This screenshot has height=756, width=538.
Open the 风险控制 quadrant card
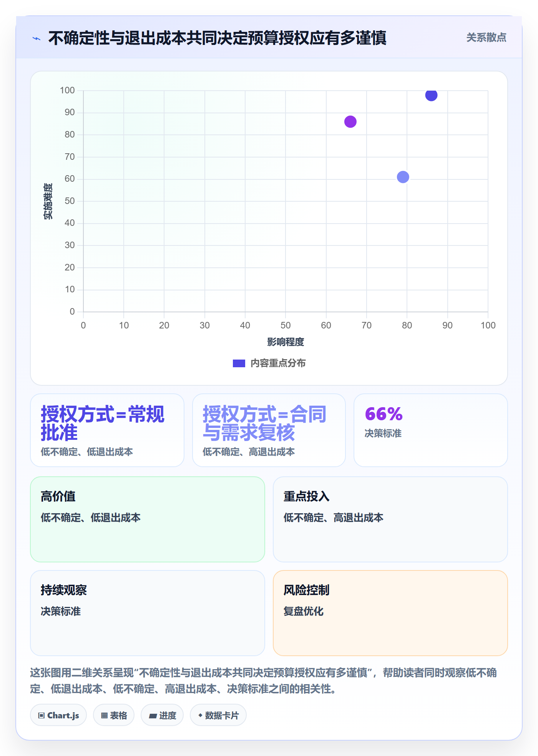point(390,613)
